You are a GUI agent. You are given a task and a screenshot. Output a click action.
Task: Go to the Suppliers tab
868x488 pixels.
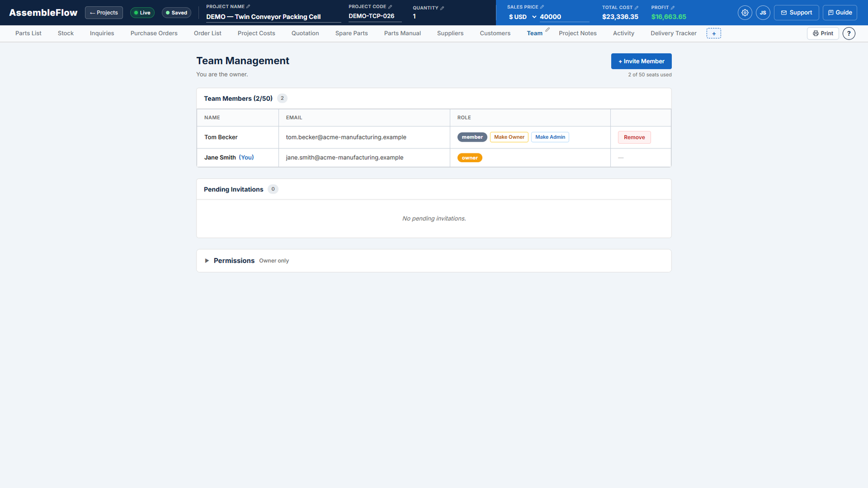point(450,34)
